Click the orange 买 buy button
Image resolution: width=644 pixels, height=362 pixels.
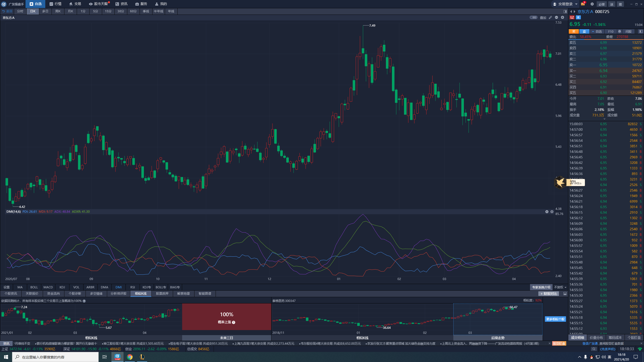tap(574, 31)
